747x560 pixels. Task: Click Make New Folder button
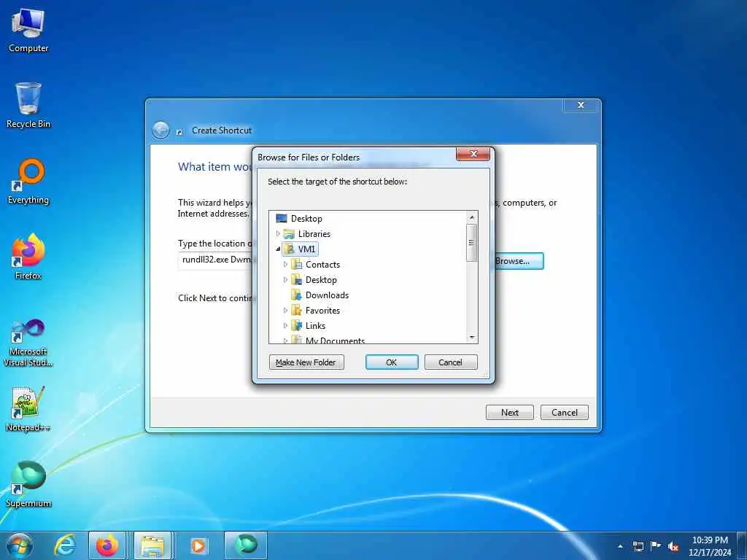coord(306,362)
